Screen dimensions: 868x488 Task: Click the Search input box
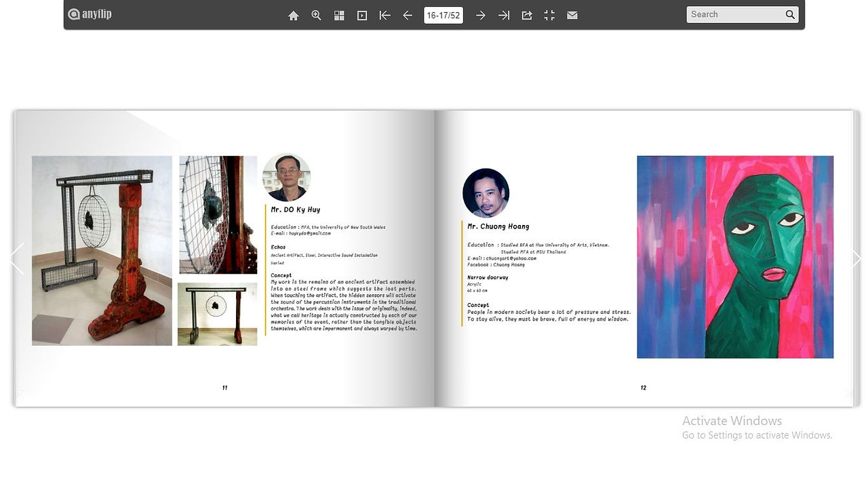pos(735,14)
